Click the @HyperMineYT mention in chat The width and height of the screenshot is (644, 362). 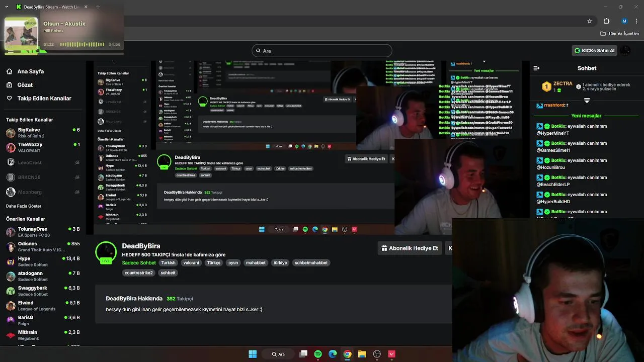(553, 133)
